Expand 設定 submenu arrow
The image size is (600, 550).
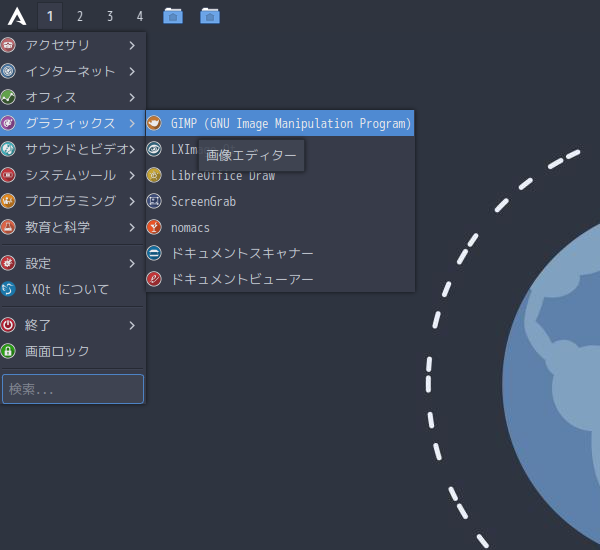(x=132, y=263)
